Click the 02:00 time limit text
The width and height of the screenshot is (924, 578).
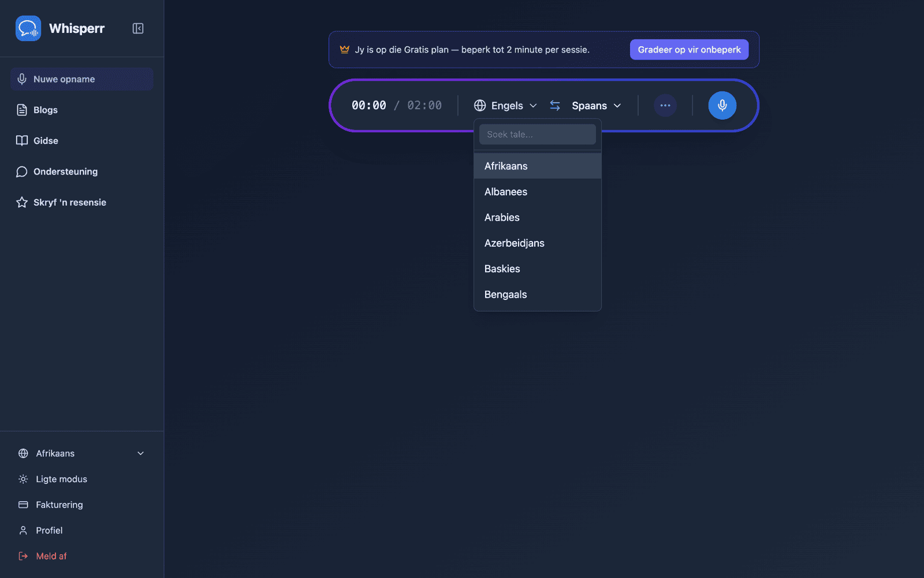coord(424,105)
